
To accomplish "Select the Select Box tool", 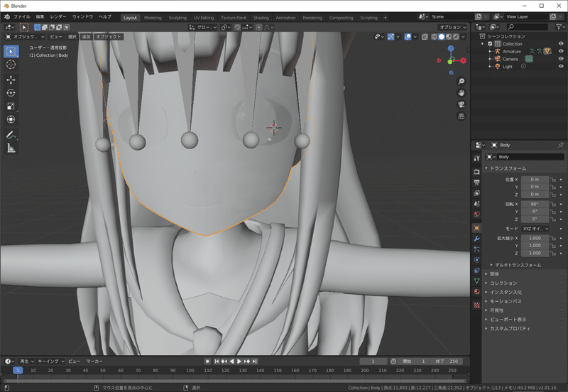I will point(11,51).
